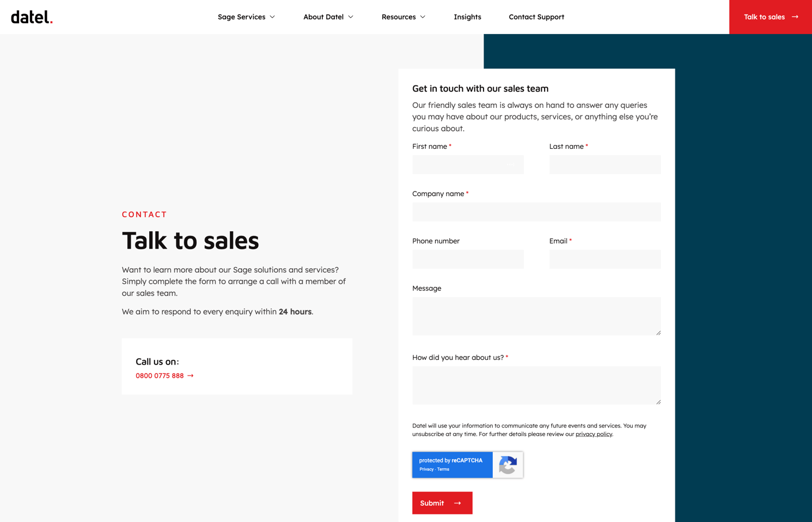Click the 0800 0775 888 phone link
The width and height of the screenshot is (812, 522).
[159, 375]
